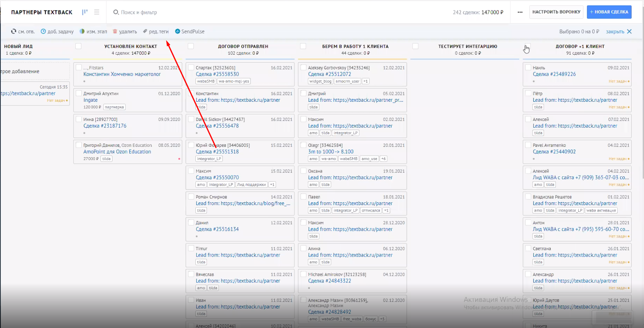Select all in ТЕСТИРУЕТ ИНТЕГРАЦИЮ column
This screenshot has height=328, width=644.
[x=416, y=46]
